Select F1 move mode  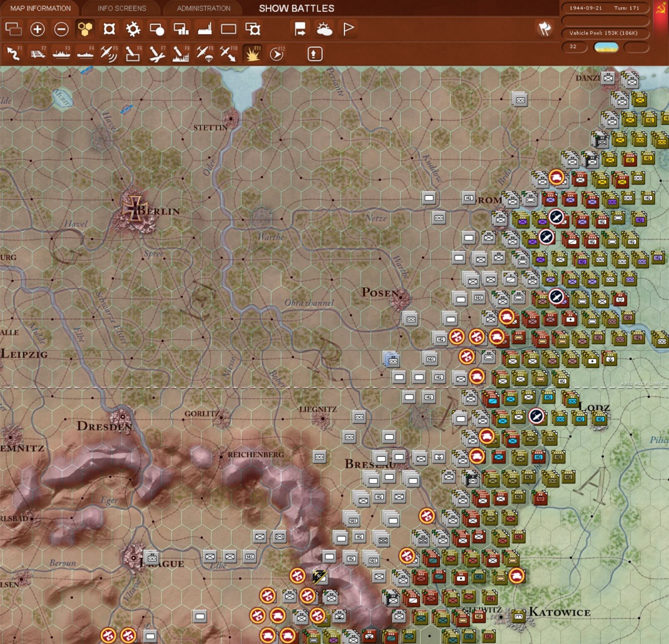click(13, 53)
